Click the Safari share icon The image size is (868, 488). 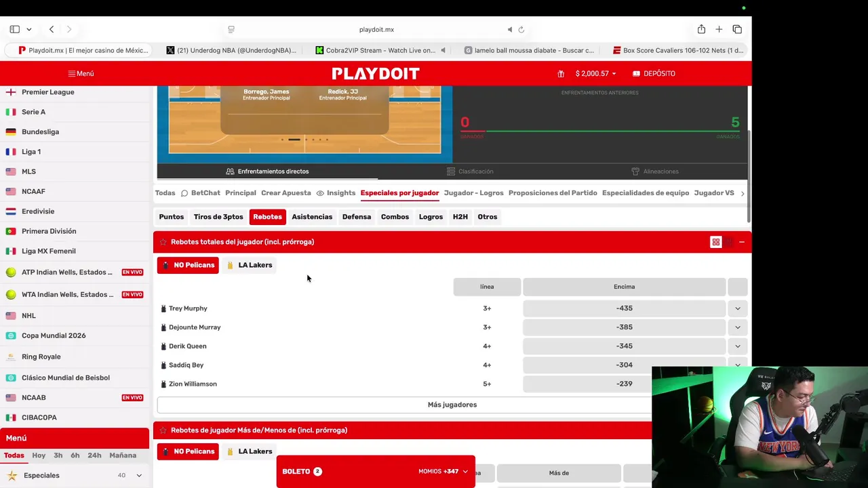pyautogui.click(x=701, y=29)
